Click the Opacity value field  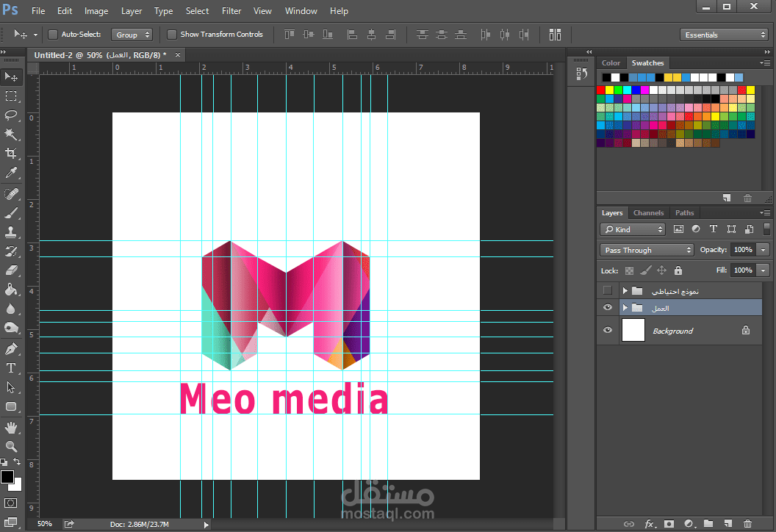(x=743, y=250)
